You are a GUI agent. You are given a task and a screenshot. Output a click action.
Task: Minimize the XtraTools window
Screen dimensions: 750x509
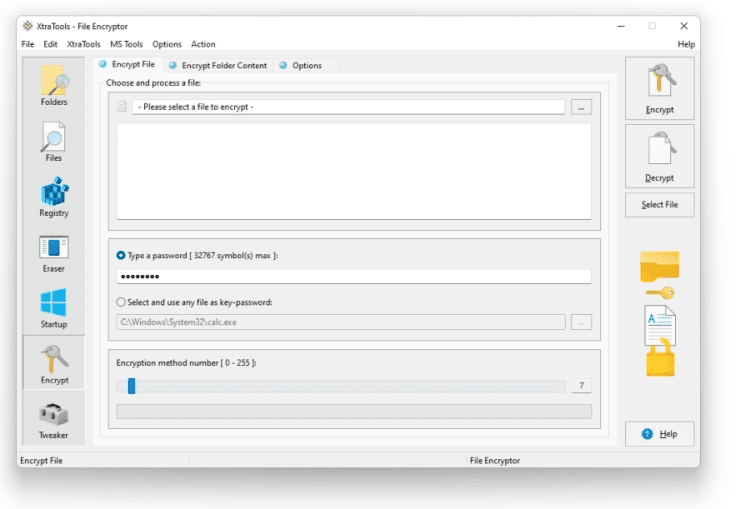point(621,26)
